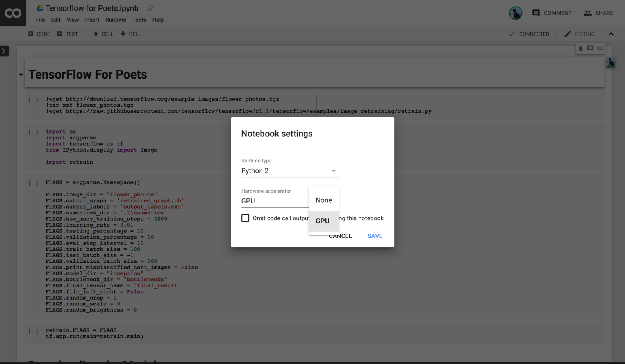Select None as hardware accelerator
Viewport: 625px width, 364px height.
[324, 200]
